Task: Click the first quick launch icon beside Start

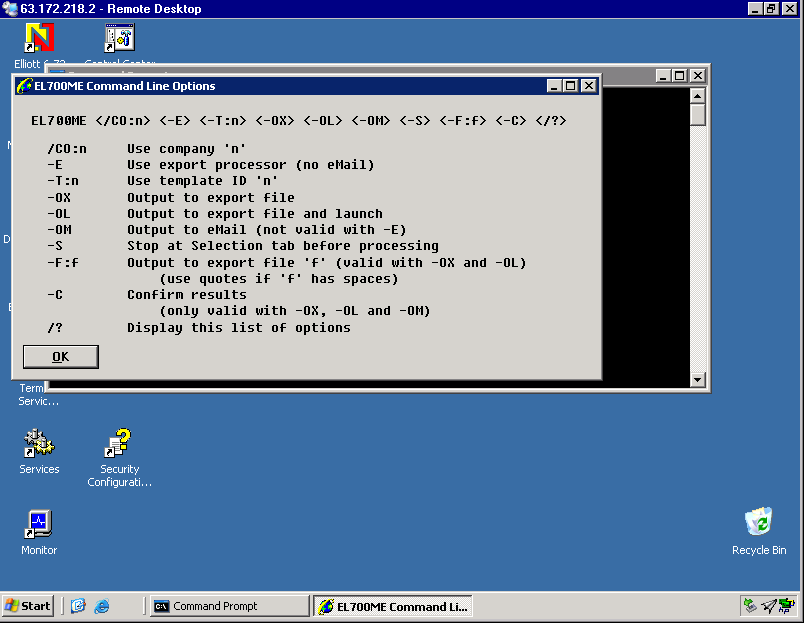Action: 78,606
